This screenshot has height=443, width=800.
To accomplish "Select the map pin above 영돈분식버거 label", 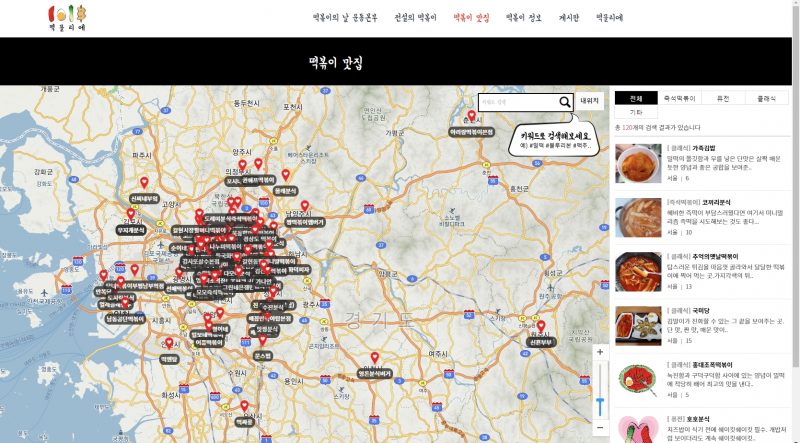I will (x=374, y=358).
